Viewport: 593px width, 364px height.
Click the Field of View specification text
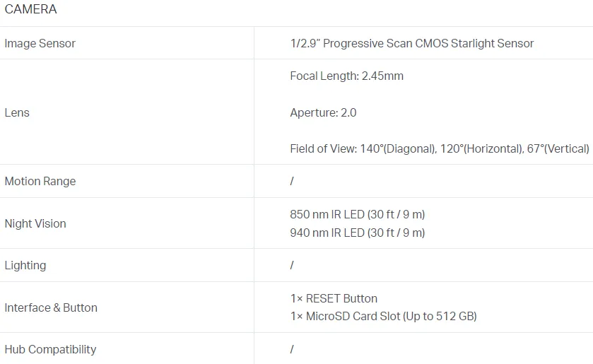440,148
